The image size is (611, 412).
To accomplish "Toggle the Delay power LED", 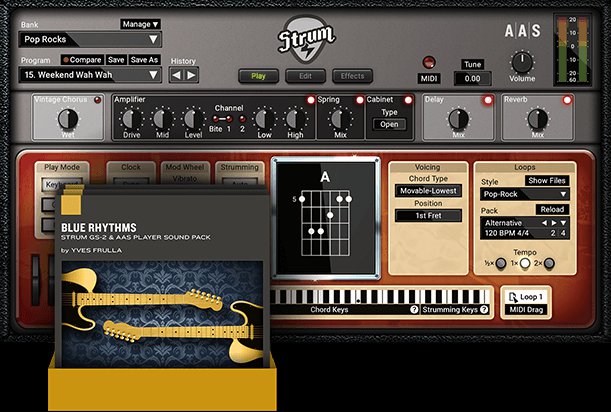I will coord(488,100).
